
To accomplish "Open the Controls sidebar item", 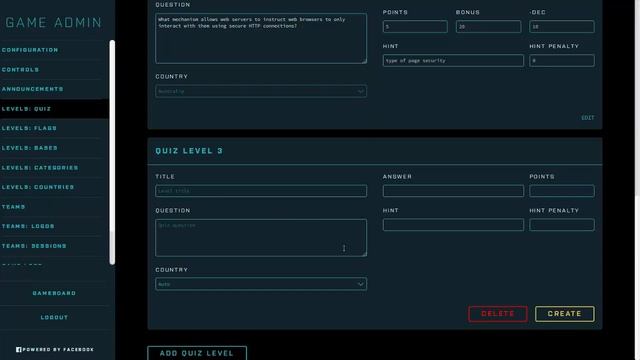I will 20,69.
